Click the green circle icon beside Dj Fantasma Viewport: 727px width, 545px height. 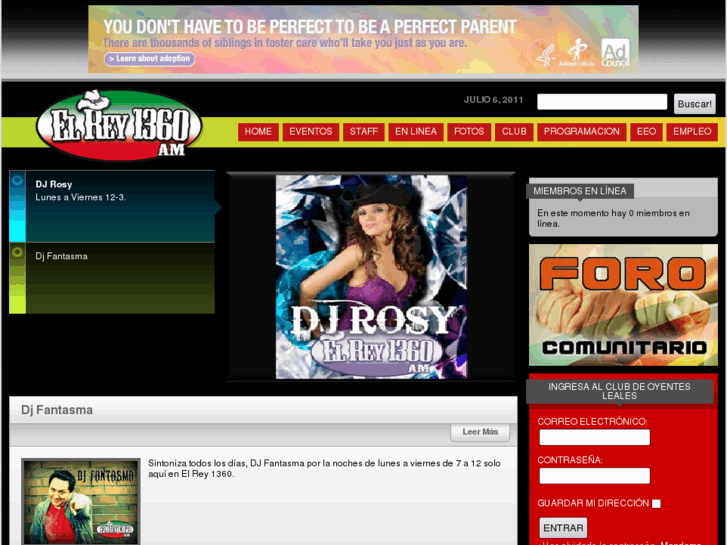pyautogui.click(x=17, y=252)
